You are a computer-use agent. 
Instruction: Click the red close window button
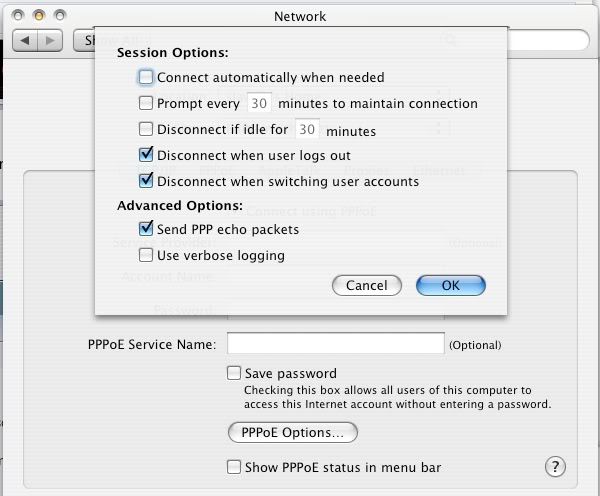[x=18, y=17]
